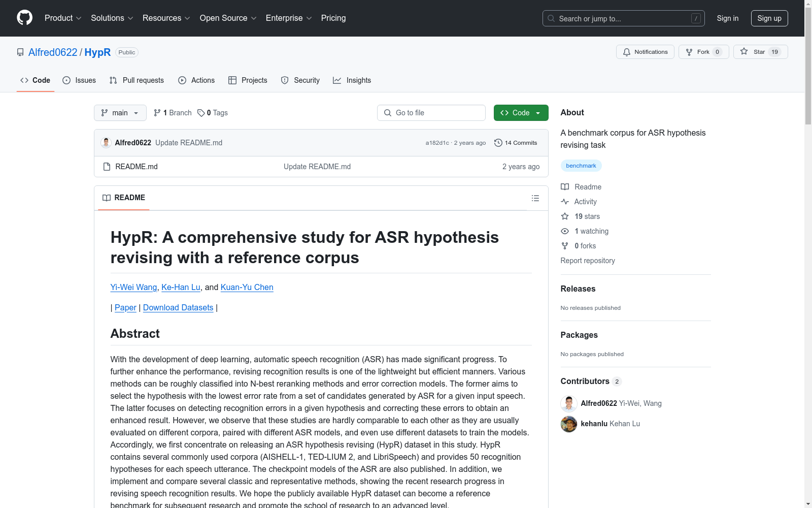Click the Go to file search field
Image resolution: width=812 pixels, height=508 pixels.
[431, 113]
